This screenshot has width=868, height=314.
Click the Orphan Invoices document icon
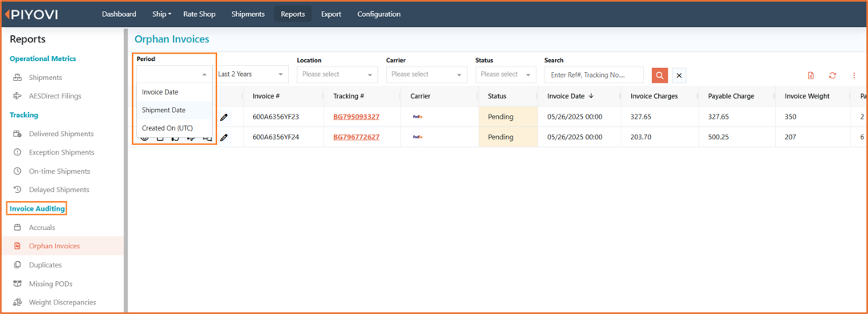tap(17, 246)
